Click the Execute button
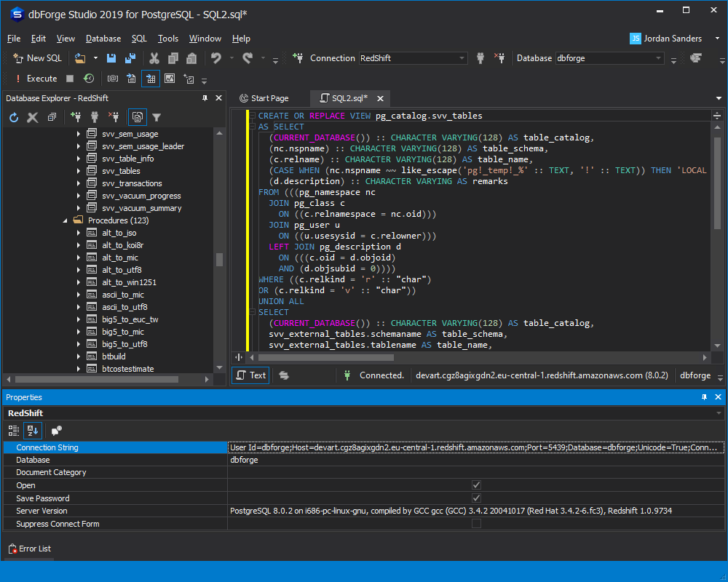This screenshot has width=728, height=582. [36, 79]
